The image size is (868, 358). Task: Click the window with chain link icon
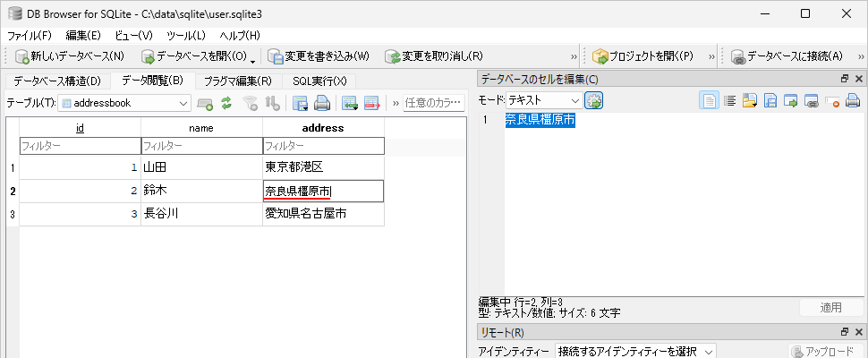[812, 101]
